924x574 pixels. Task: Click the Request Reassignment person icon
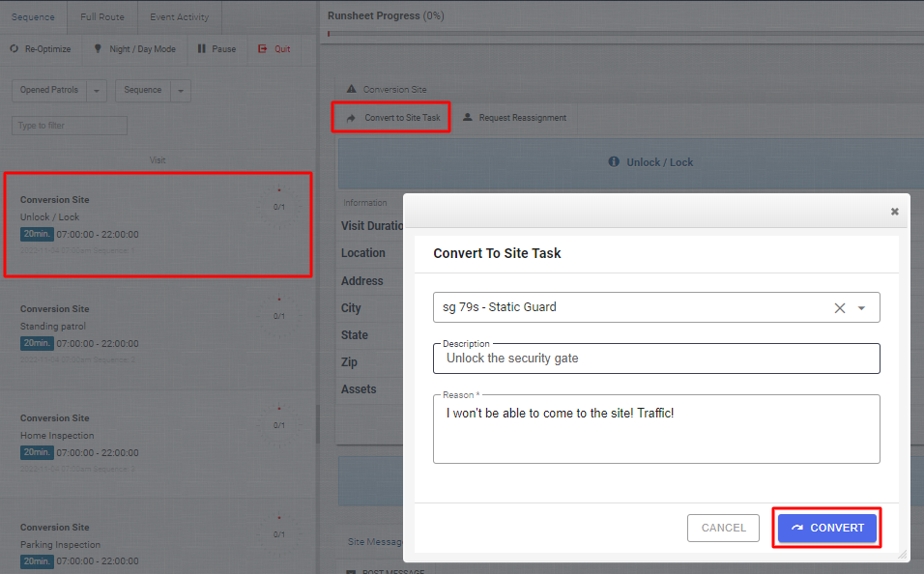466,117
